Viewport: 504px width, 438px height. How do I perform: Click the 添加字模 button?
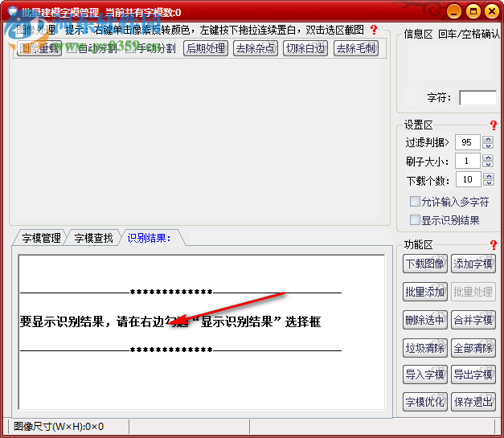pyautogui.click(x=473, y=264)
